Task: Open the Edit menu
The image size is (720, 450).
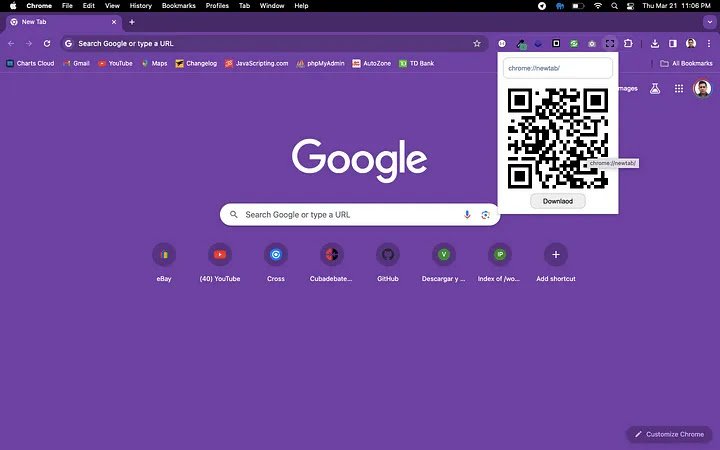Action: point(89,6)
